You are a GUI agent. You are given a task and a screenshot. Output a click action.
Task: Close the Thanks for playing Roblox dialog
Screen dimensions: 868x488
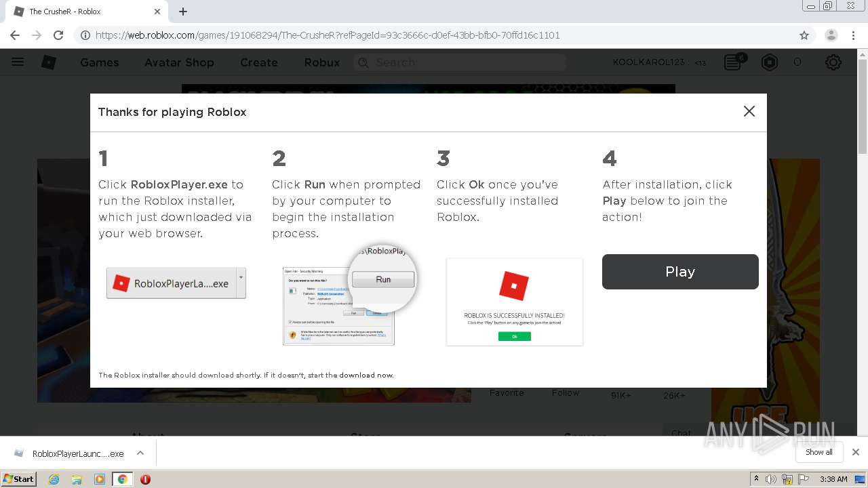749,111
